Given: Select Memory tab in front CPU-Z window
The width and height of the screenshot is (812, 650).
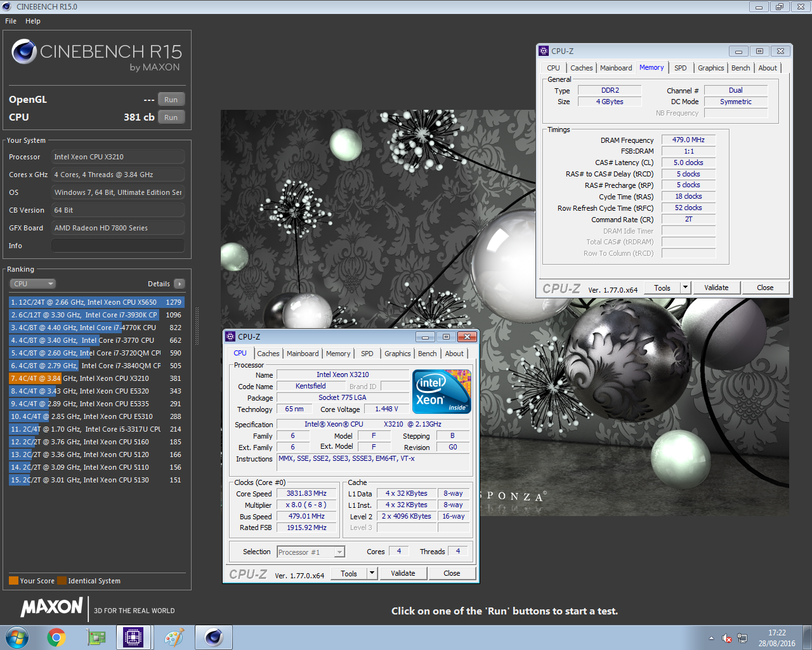Looking at the screenshot, I should coord(338,354).
